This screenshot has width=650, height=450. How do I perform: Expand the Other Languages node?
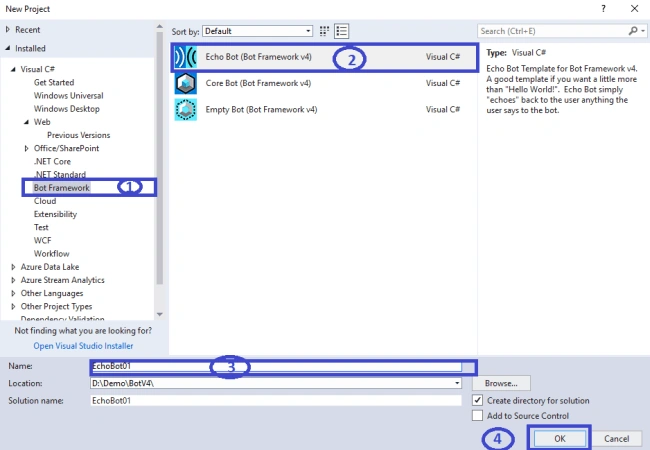pyautogui.click(x=13, y=293)
